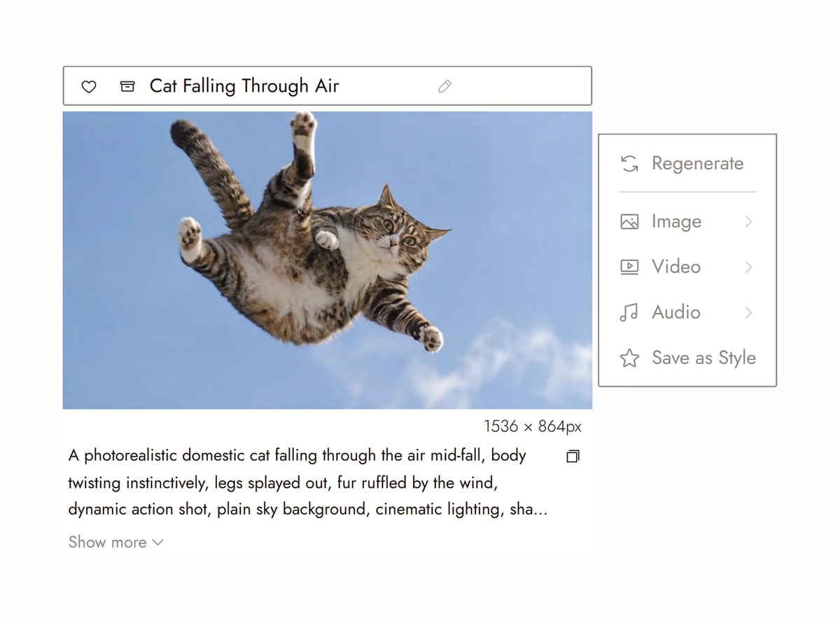Image resolution: width=840 pixels, height=624 pixels.
Task: Choose Save as Style menu entry
Action: click(x=687, y=358)
